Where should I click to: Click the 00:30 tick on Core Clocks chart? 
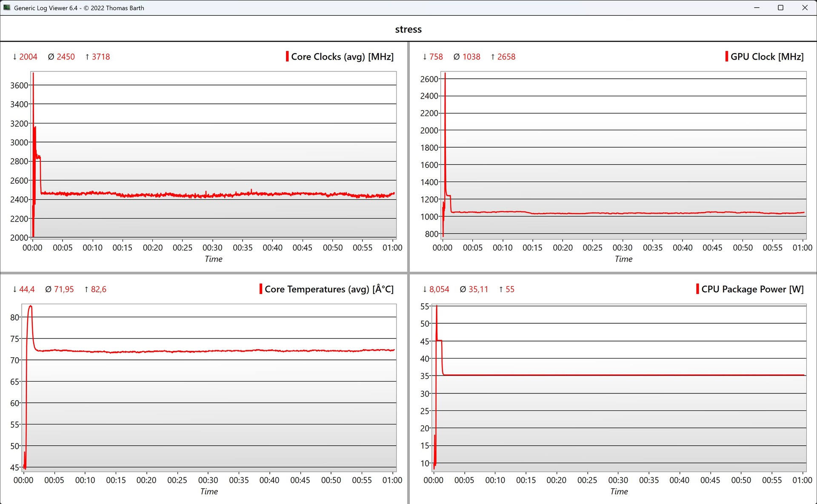click(x=212, y=248)
